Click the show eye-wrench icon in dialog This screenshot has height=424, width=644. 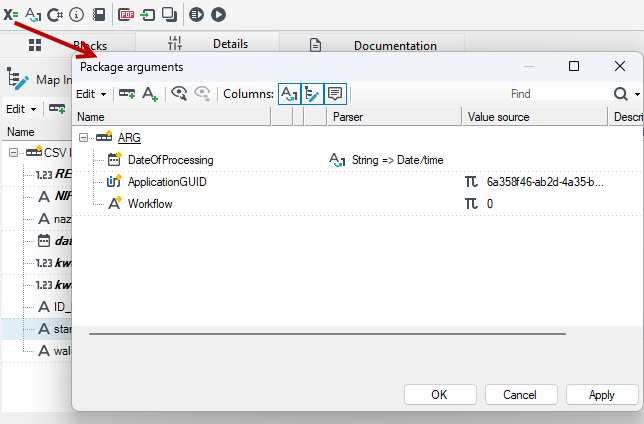pyautogui.click(x=179, y=94)
